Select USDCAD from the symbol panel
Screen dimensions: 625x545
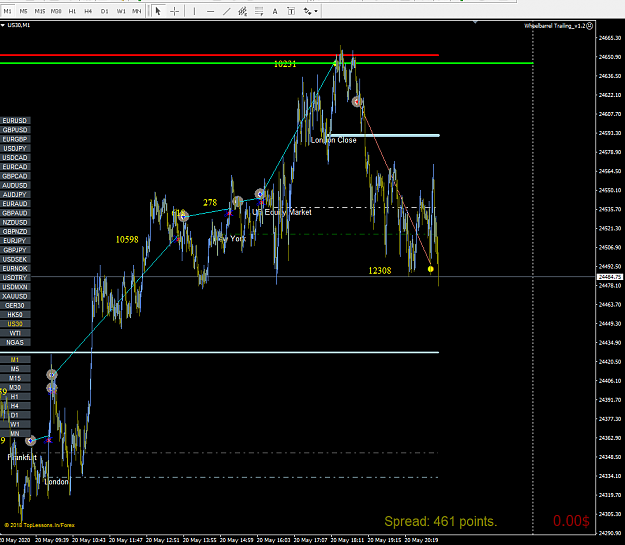pyautogui.click(x=15, y=157)
